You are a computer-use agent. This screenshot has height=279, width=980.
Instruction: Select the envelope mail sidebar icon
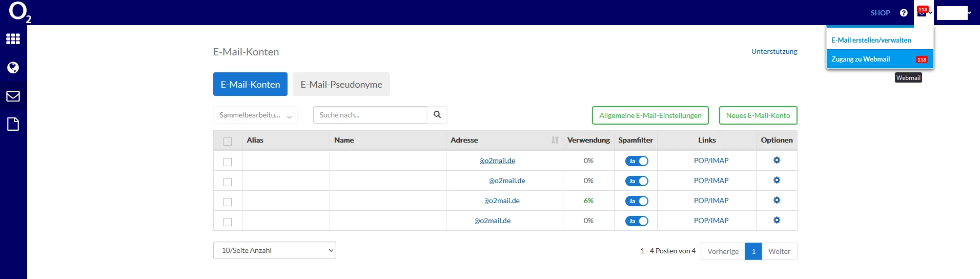click(x=13, y=96)
